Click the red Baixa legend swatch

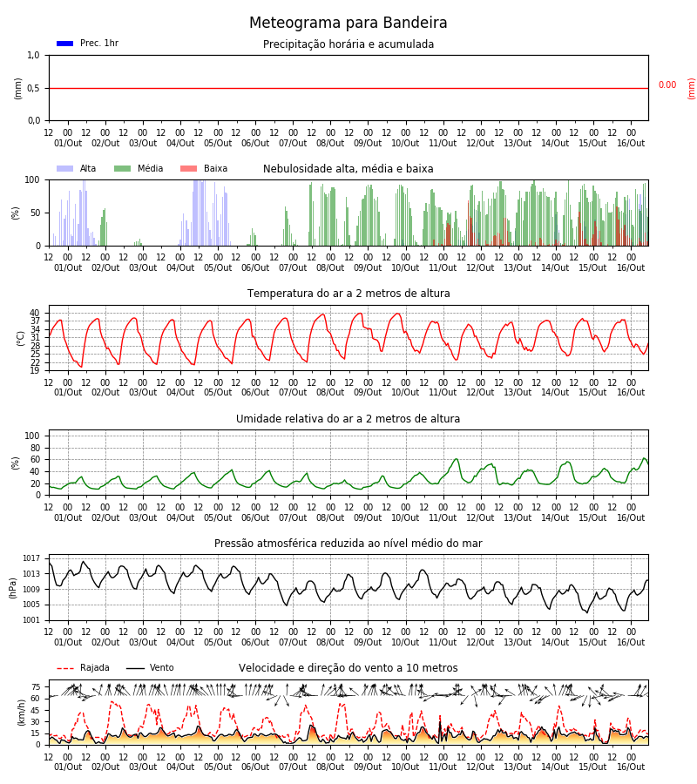[188, 168]
